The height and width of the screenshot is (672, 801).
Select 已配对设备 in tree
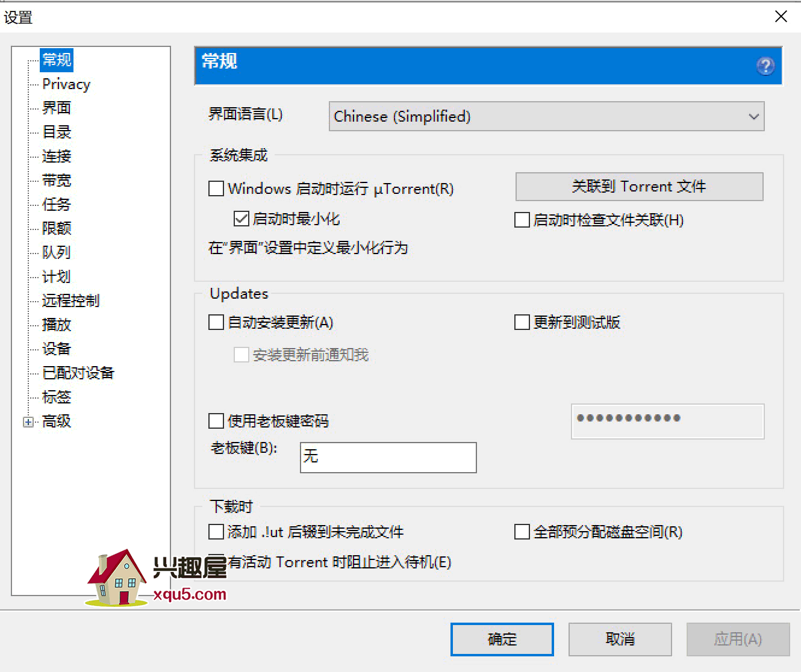[x=78, y=373]
